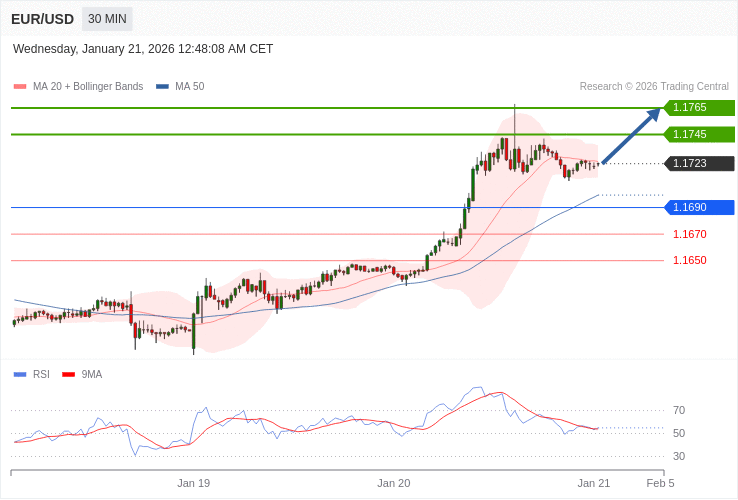Image resolution: width=738 pixels, height=500 pixels.
Task: Select the 1.1745 green price tag
Action: [x=698, y=134]
